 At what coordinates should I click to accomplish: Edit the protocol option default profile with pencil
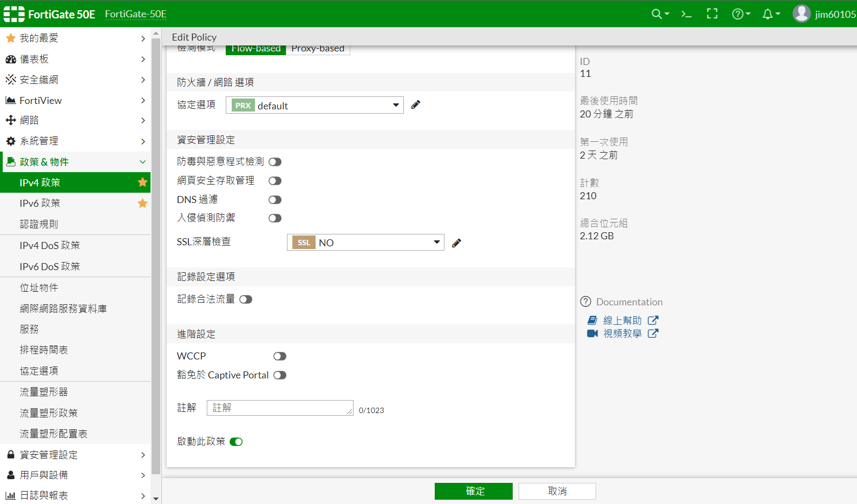click(x=415, y=105)
